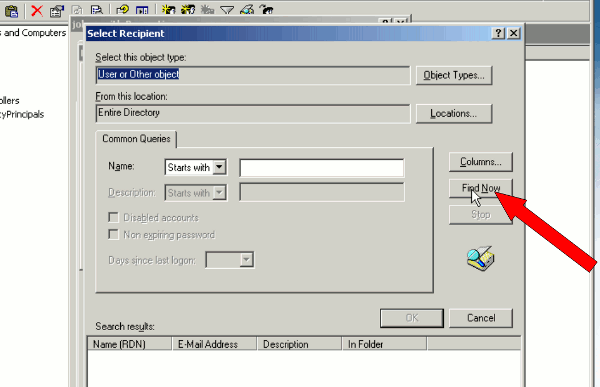Click the directory search magnifier icon below Stop
The image size is (600, 387).
(481, 258)
